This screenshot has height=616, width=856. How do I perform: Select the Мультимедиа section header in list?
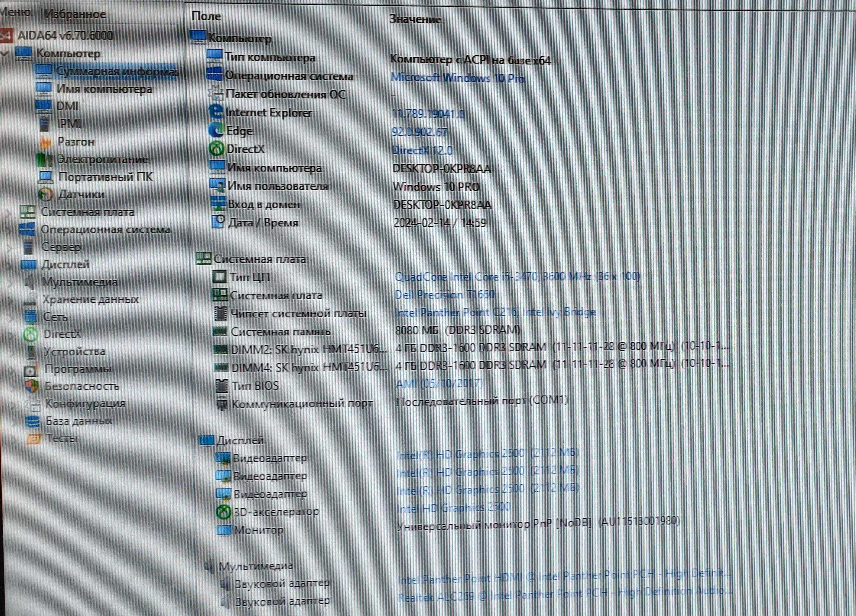(x=248, y=566)
